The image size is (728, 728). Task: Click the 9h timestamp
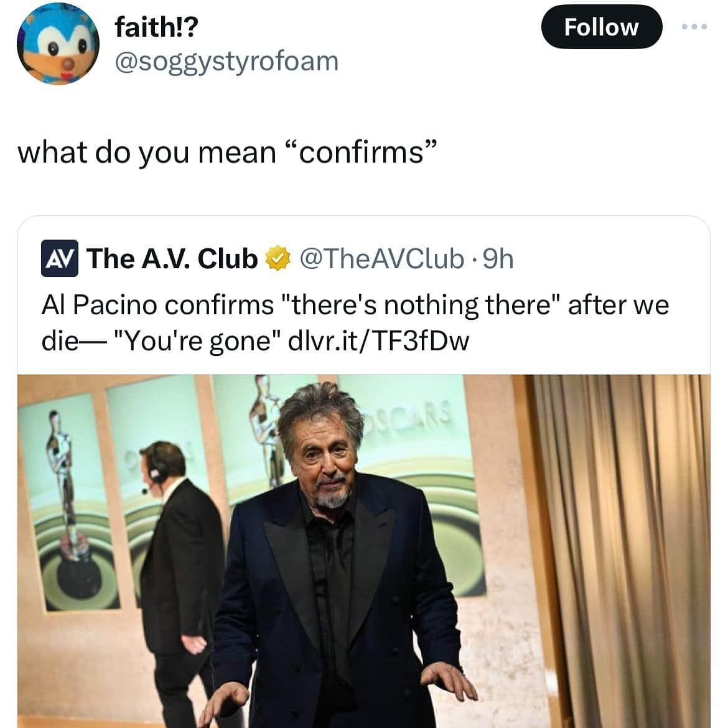[498, 259]
